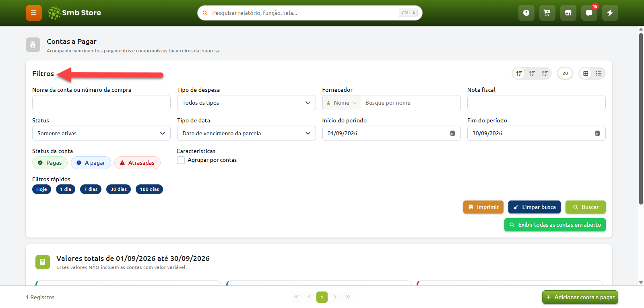Switch to grid card view
This screenshot has width=644, height=308.
586,73
